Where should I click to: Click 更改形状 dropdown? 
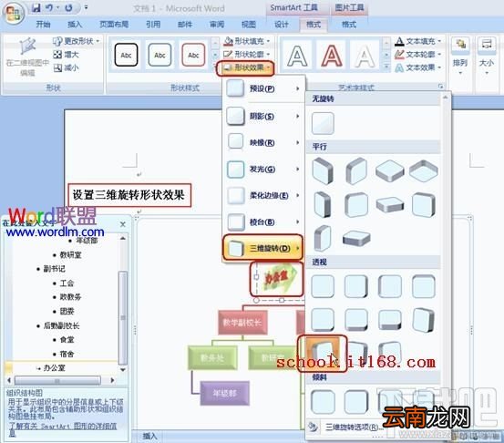[x=76, y=41]
